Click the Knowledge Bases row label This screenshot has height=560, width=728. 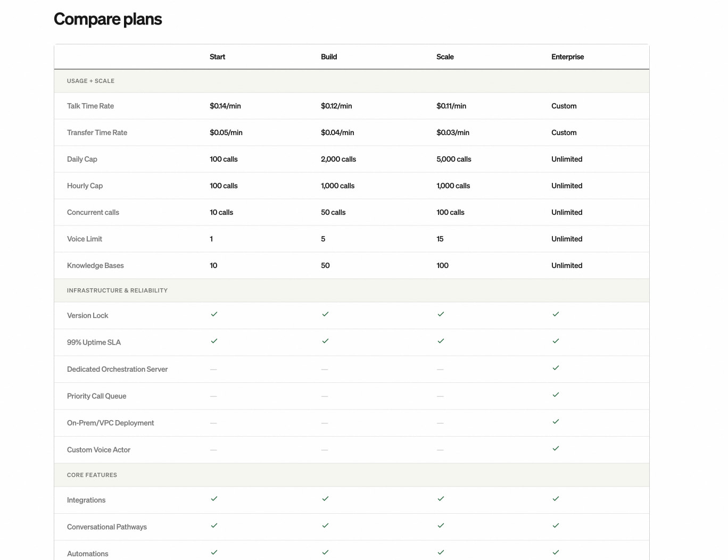[95, 265]
